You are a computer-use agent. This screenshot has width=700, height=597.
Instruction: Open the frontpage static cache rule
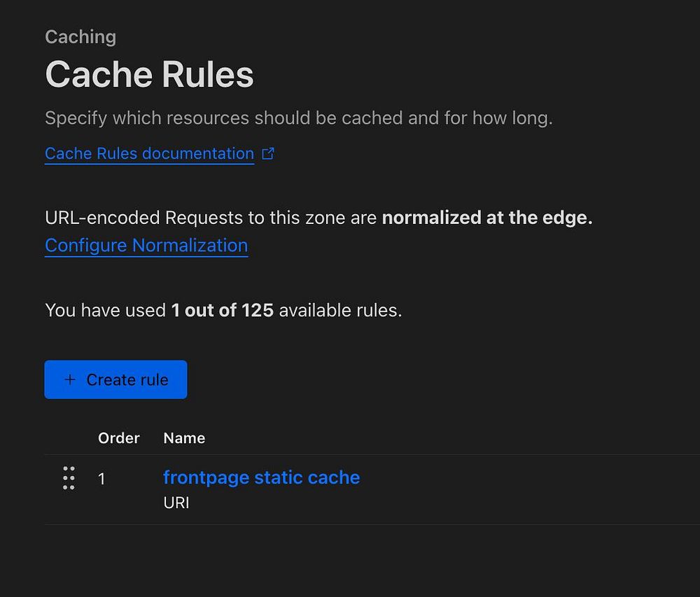pyautogui.click(x=261, y=477)
